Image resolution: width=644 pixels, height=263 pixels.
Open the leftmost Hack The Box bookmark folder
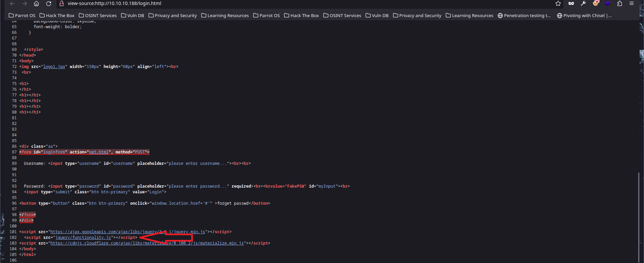pos(57,15)
